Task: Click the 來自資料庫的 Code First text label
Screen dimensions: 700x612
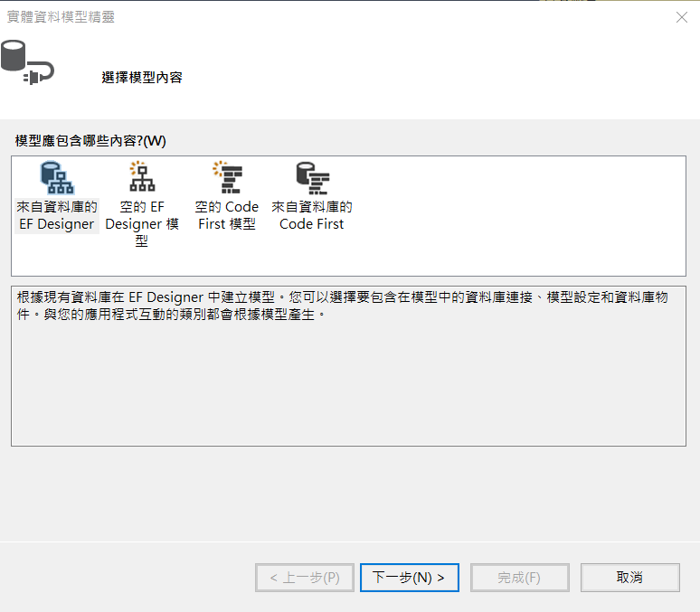Action: pyautogui.click(x=312, y=215)
